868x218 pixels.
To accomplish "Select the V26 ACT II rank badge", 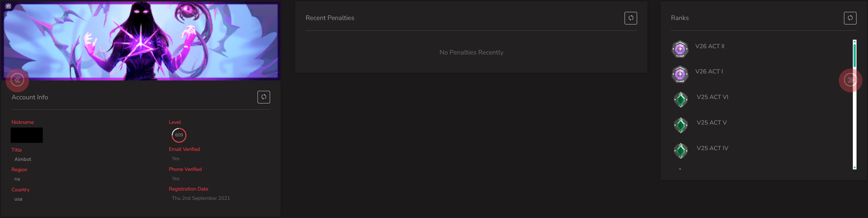I will [x=680, y=49].
